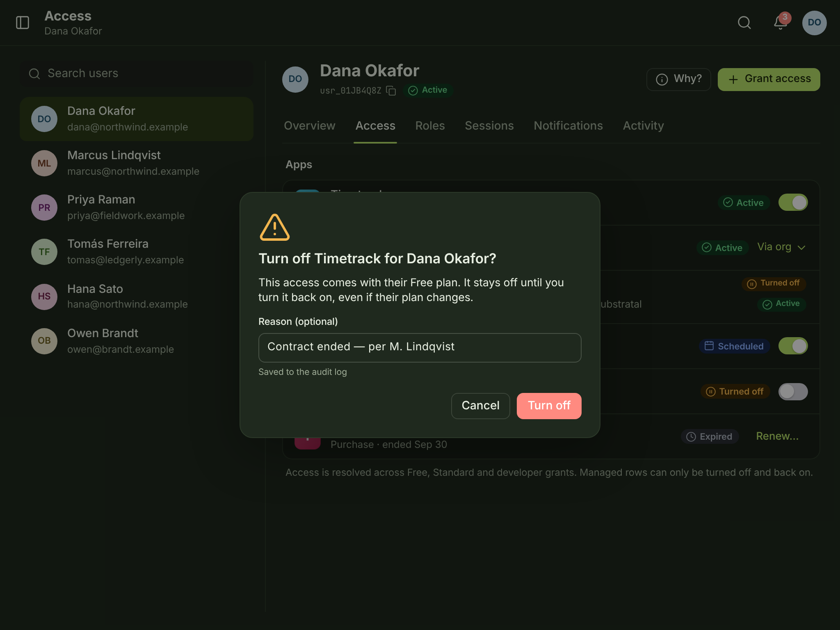Viewport: 840px width, 630px height.
Task: Click the Active badge beside the user ID
Action: (428, 90)
